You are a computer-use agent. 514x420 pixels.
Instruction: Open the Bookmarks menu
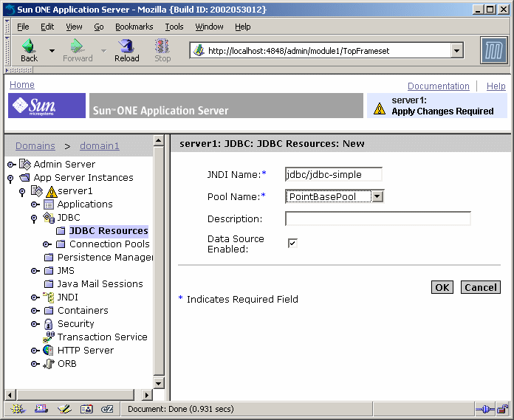point(134,27)
